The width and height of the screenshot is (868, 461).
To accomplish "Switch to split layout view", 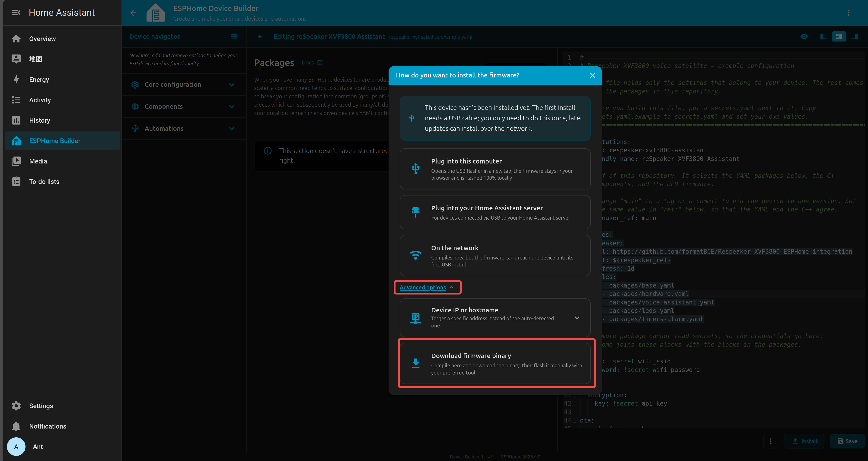I will [x=839, y=36].
